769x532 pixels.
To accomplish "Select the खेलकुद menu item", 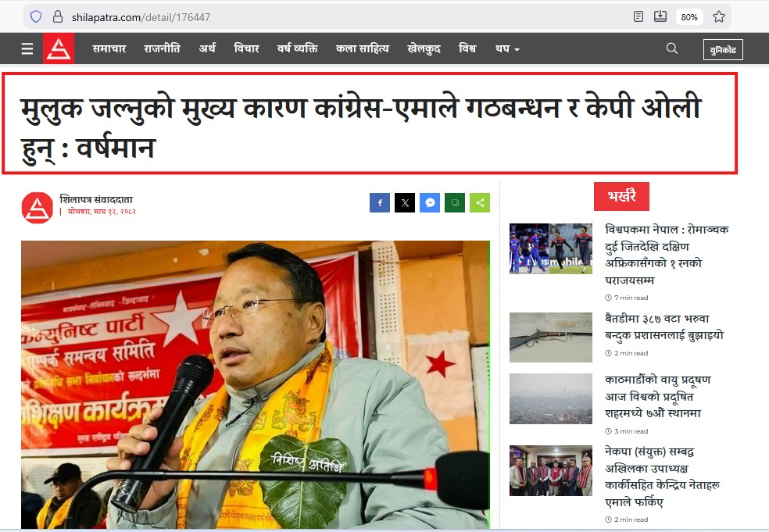I will tap(424, 48).
